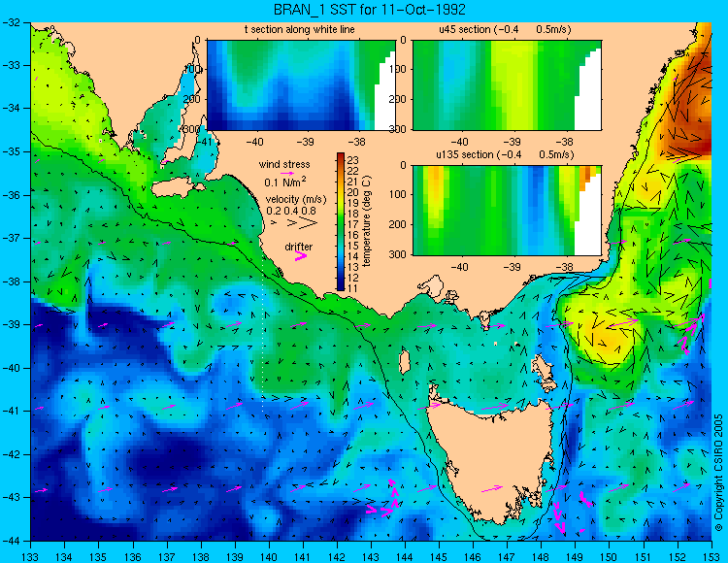
Task: Click the colorbar value 23
Action: pyautogui.click(x=353, y=160)
